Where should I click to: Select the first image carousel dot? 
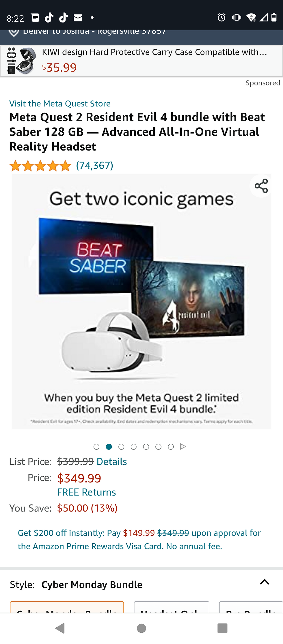click(x=96, y=447)
